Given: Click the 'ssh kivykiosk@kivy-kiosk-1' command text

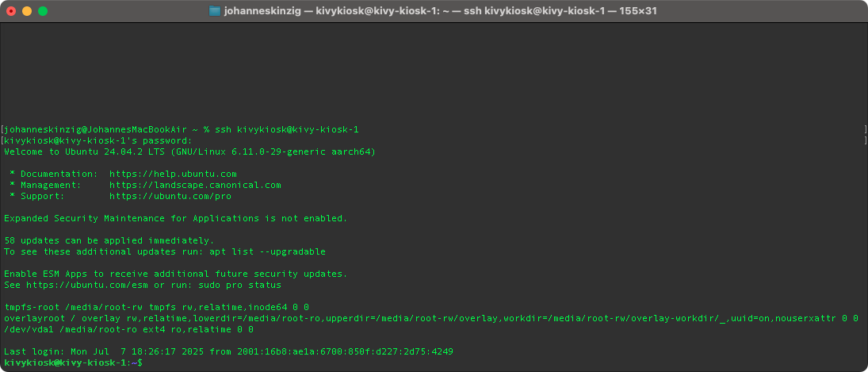Looking at the screenshot, I should (287, 129).
